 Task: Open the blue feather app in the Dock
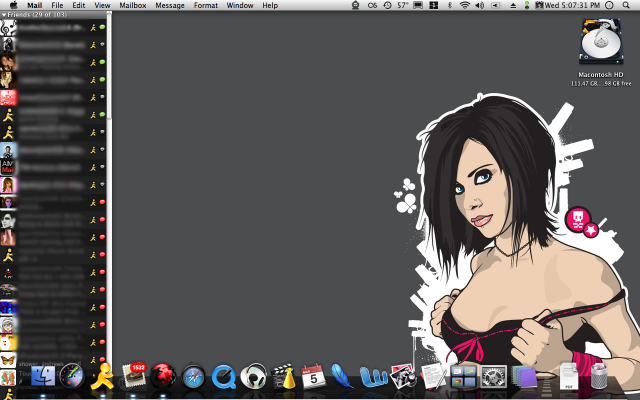pyautogui.click(x=342, y=376)
